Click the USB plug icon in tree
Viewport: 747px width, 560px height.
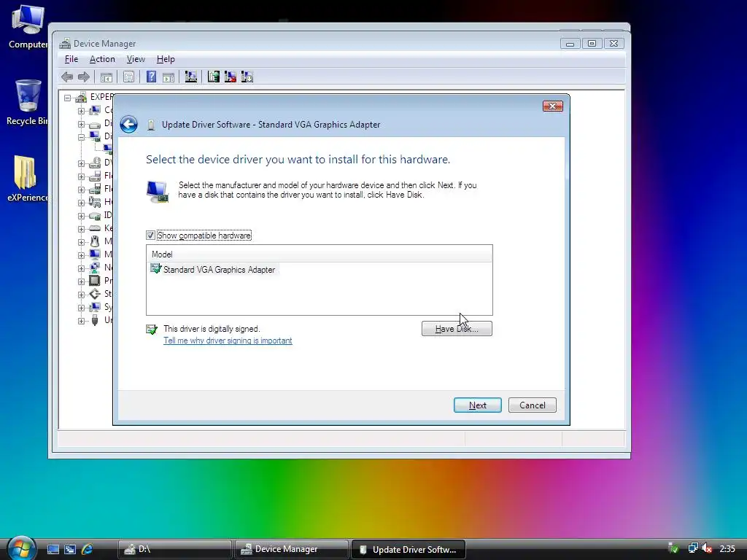tap(95, 320)
